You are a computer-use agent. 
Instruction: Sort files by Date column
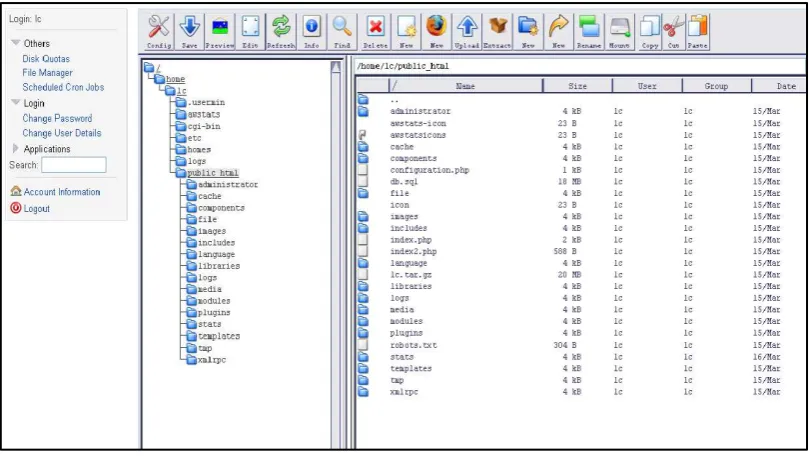[x=780, y=86]
